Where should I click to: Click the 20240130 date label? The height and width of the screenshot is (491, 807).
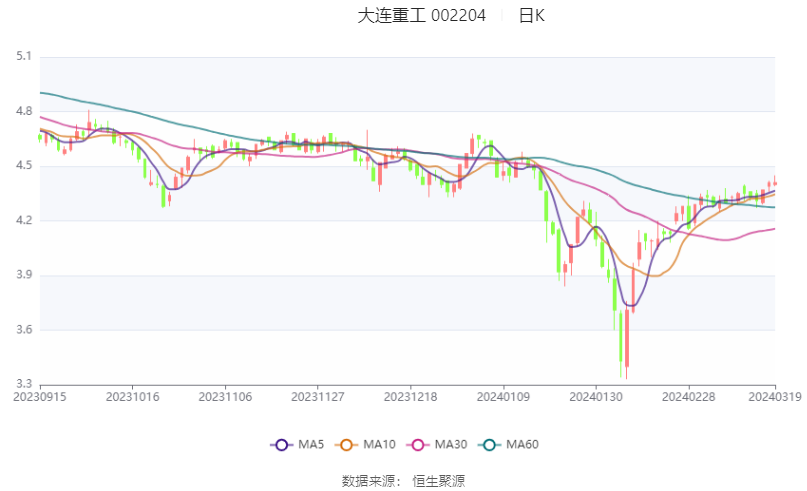[x=595, y=397]
